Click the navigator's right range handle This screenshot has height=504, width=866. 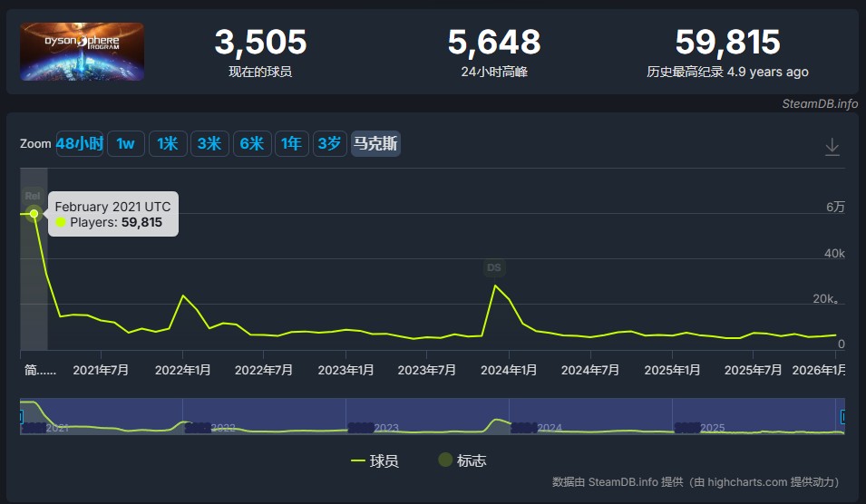(843, 416)
